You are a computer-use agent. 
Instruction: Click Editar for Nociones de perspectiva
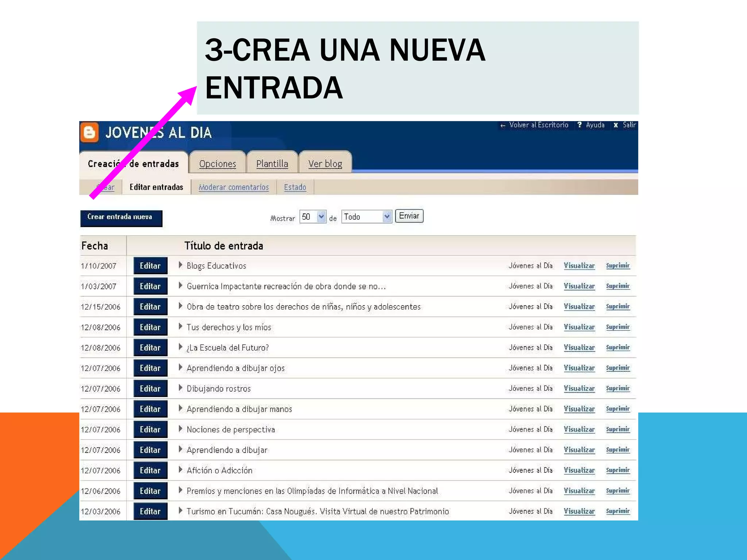click(x=150, y=429)
